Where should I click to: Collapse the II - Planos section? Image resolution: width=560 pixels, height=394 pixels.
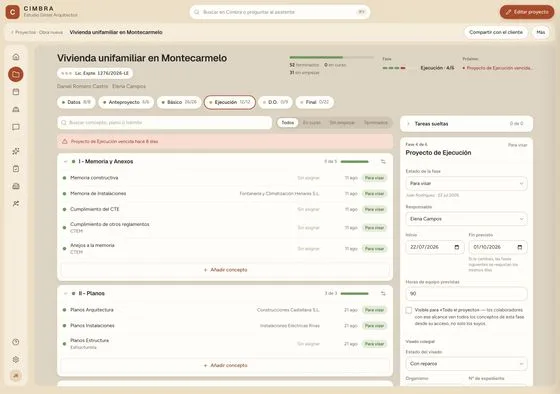click(x=65, y=293)
